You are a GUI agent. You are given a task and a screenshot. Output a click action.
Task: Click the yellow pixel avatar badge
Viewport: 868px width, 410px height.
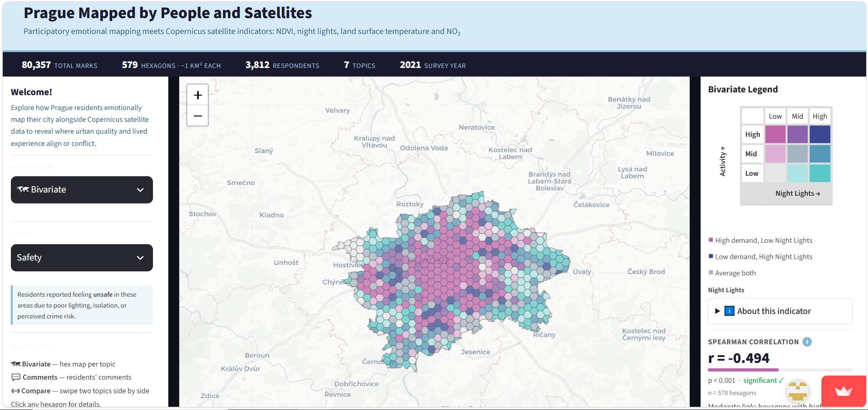798,391
